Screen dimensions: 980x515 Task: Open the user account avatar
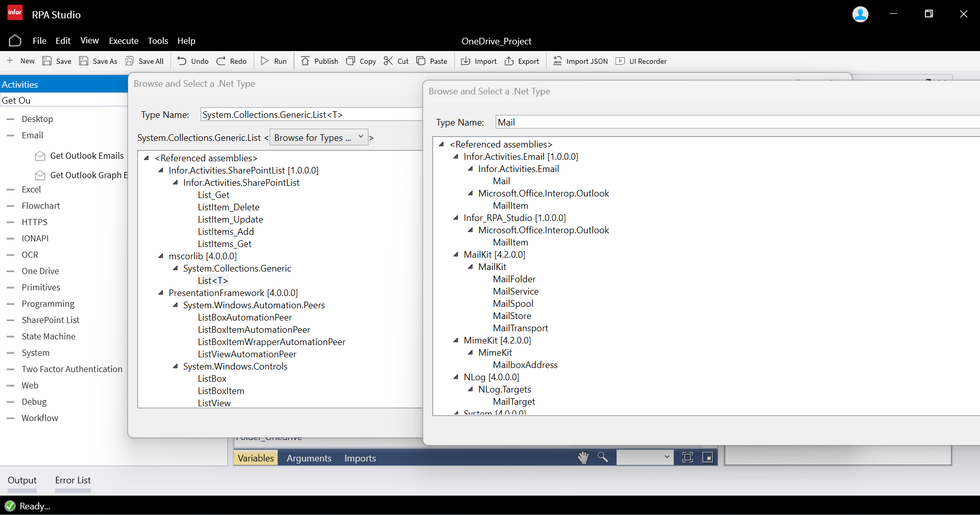pyautogui.click(x=860, y=14)
